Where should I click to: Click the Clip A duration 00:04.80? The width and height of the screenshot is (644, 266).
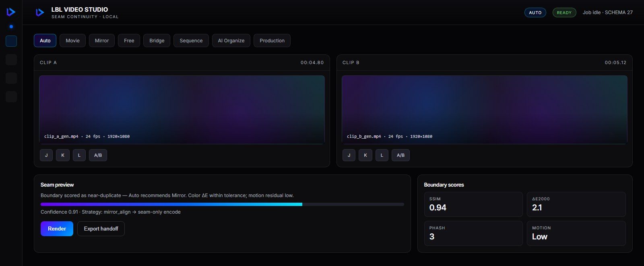click(312, 62)
